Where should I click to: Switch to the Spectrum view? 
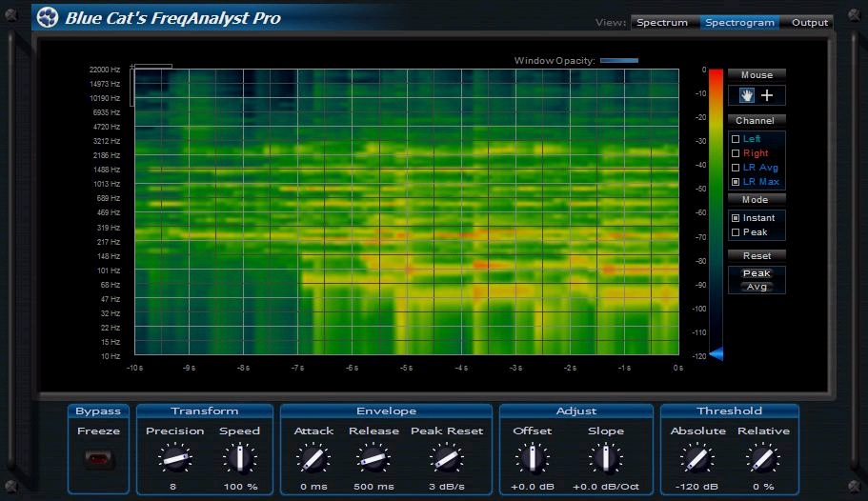[662, 23]
